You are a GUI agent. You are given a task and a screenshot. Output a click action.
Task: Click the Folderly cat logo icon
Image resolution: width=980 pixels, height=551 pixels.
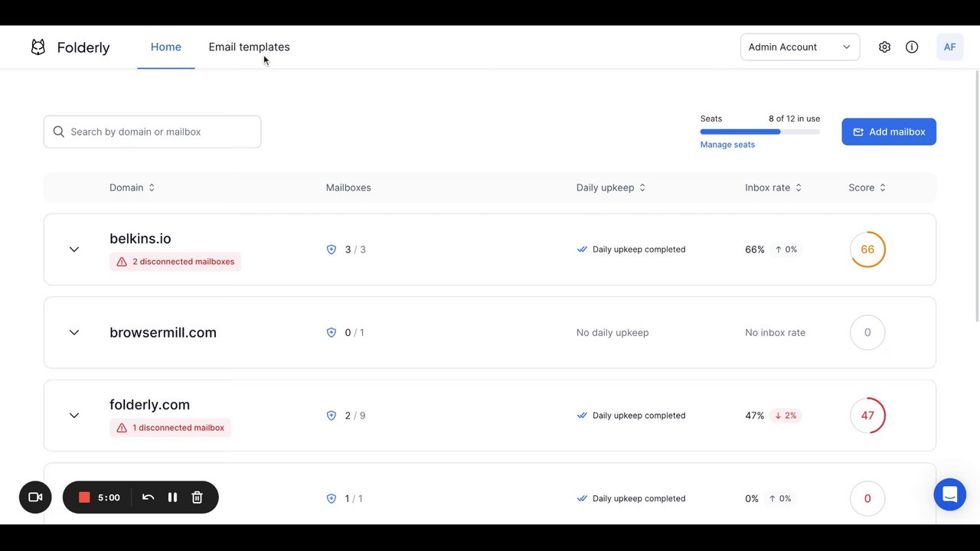(x=38, y=47)
